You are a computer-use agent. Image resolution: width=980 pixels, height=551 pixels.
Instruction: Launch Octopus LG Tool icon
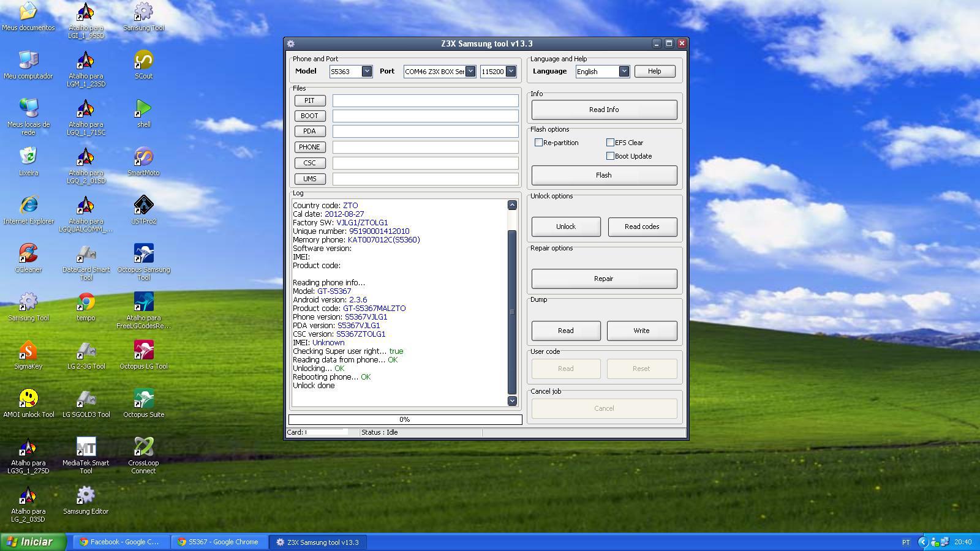143,355
